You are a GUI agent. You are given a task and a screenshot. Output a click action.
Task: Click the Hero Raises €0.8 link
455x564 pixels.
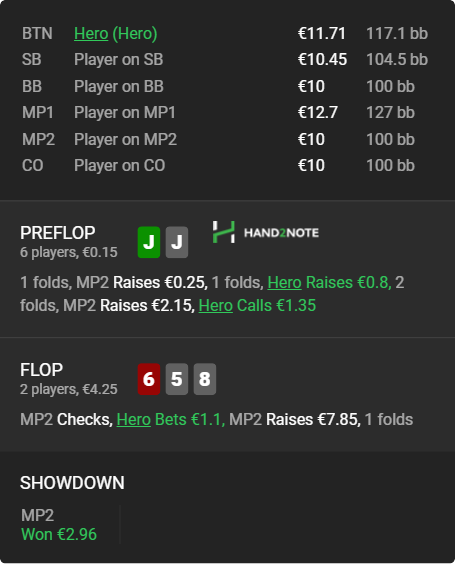(329, 282)
